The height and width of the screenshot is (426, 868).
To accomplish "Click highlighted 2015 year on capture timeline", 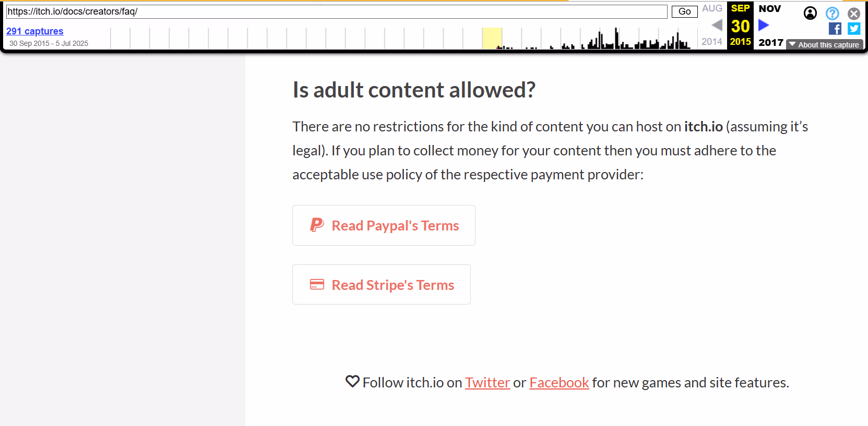I will pos(492,39).
